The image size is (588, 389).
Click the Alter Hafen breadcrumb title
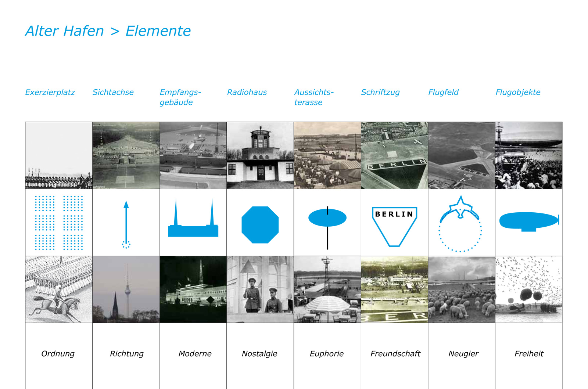65,31
